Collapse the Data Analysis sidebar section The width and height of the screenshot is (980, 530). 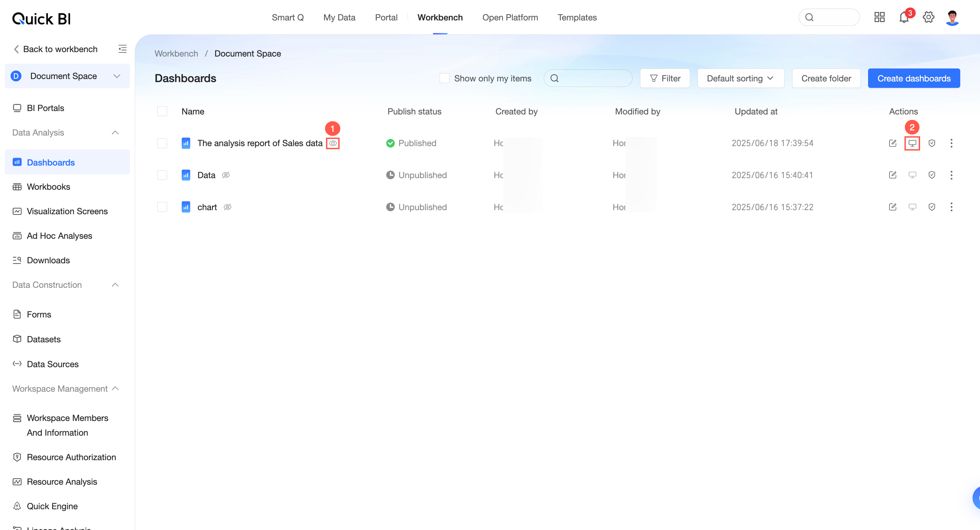(x=115, y=132)
